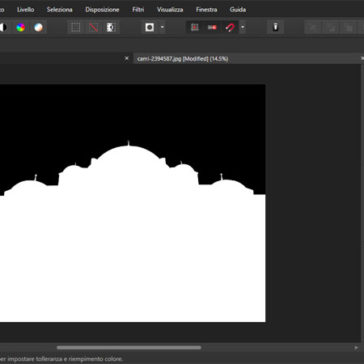Expand the Quick Mask options arrow
The image size is (364, 364).
tap(162, 27)
